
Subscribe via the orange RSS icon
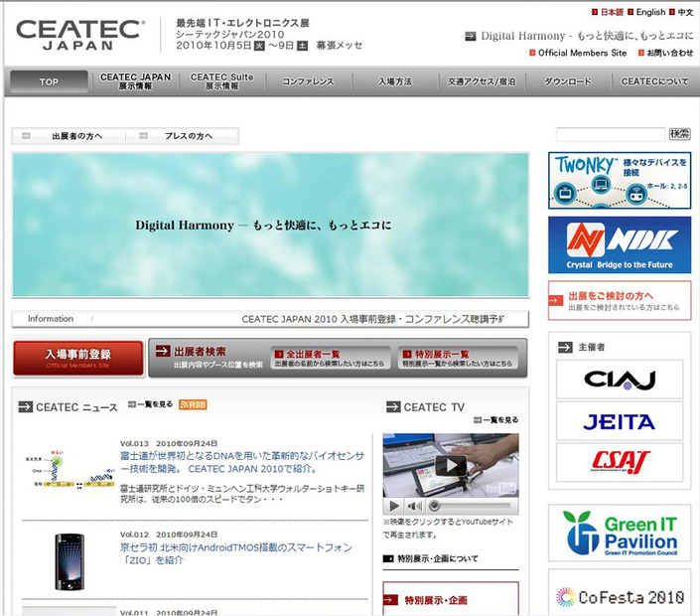point(193,404)
